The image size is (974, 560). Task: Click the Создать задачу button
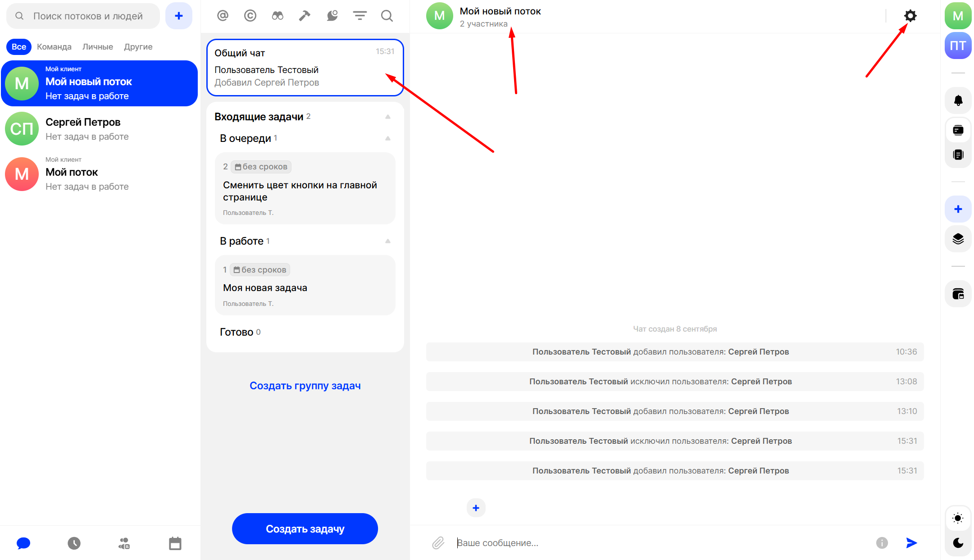point(305,528)
